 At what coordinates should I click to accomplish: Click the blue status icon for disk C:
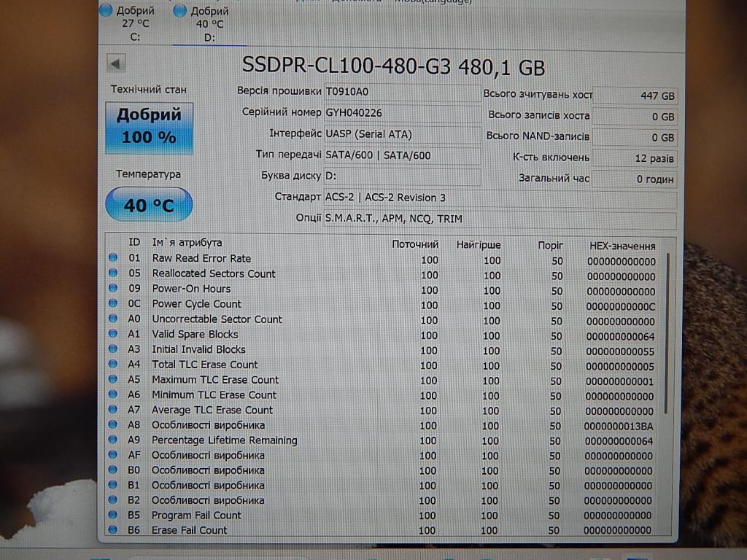pos(107,10)
